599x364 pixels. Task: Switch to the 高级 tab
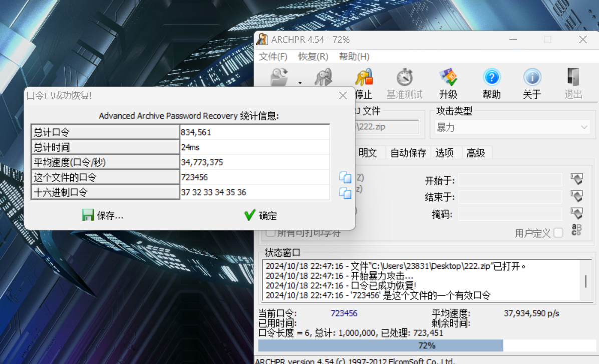476,153
